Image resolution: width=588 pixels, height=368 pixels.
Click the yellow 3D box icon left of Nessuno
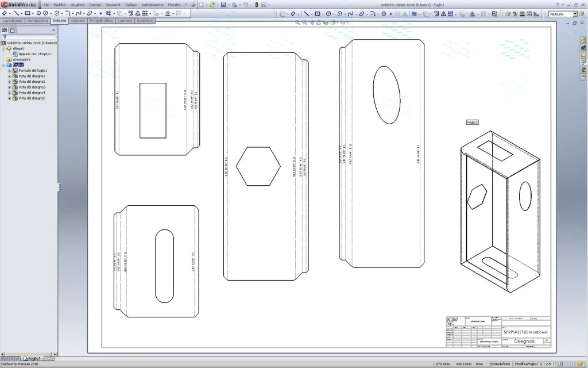(508, 14)
